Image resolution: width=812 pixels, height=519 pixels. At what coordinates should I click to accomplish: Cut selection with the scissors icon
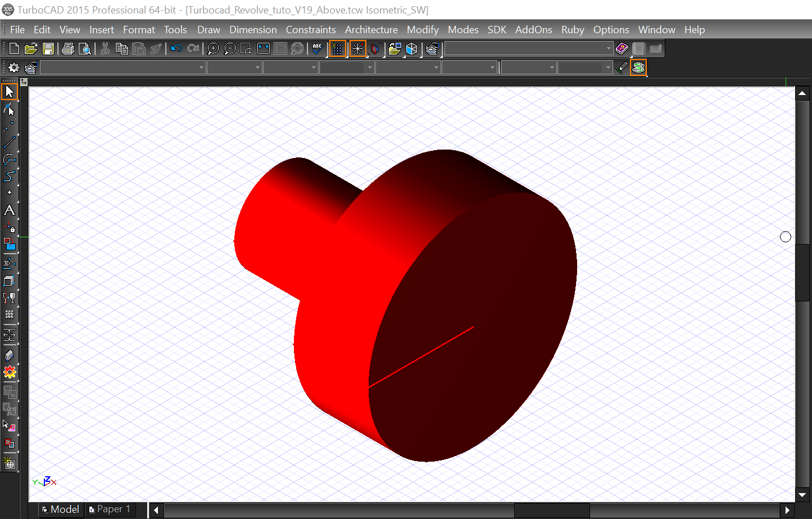105,49
